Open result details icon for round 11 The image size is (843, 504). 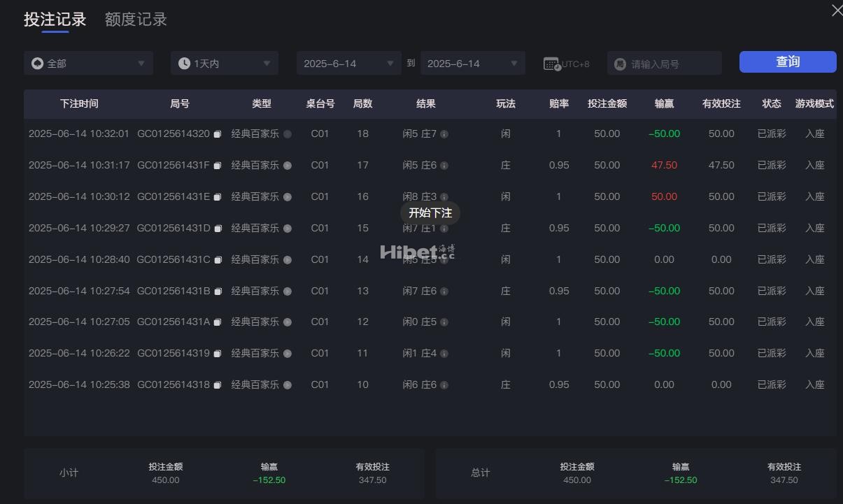point(444,354)
